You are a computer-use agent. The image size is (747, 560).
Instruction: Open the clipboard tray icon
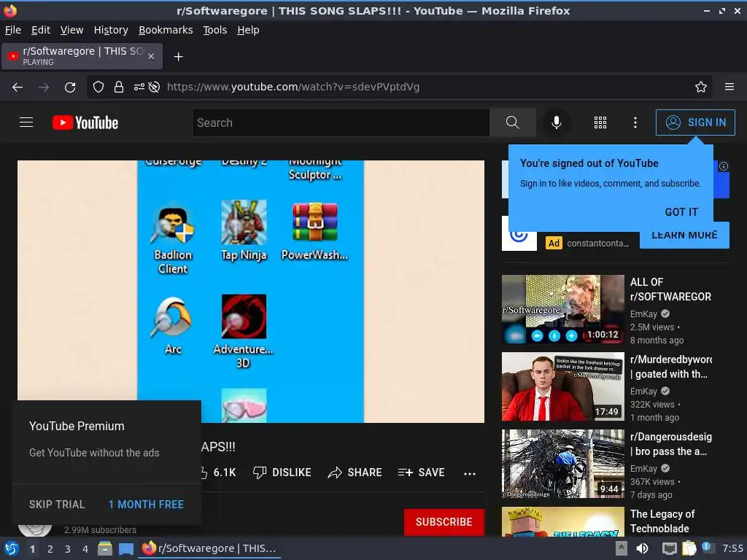point(689,548)
